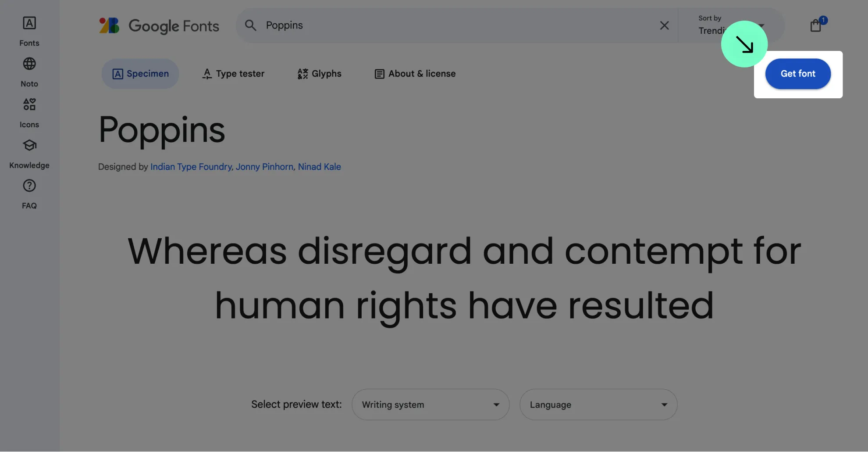Switch to the Specimen tab

(x=140, y=74)
